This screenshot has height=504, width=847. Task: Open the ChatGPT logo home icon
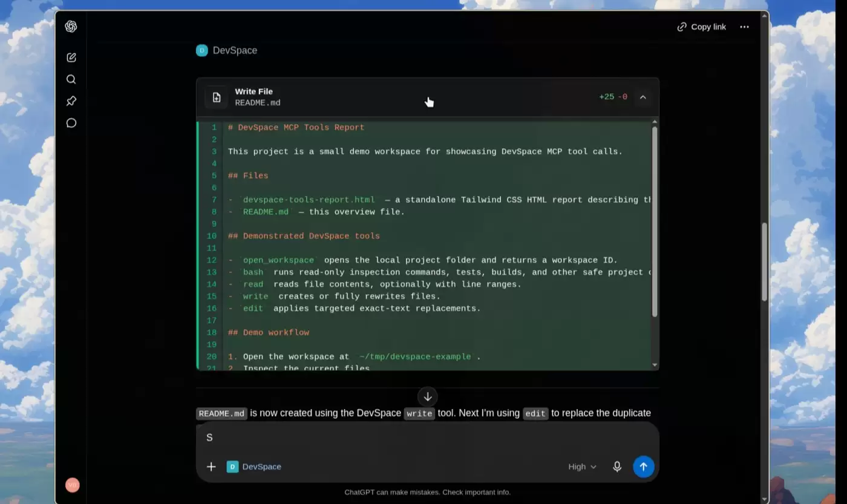coord(71,27)
